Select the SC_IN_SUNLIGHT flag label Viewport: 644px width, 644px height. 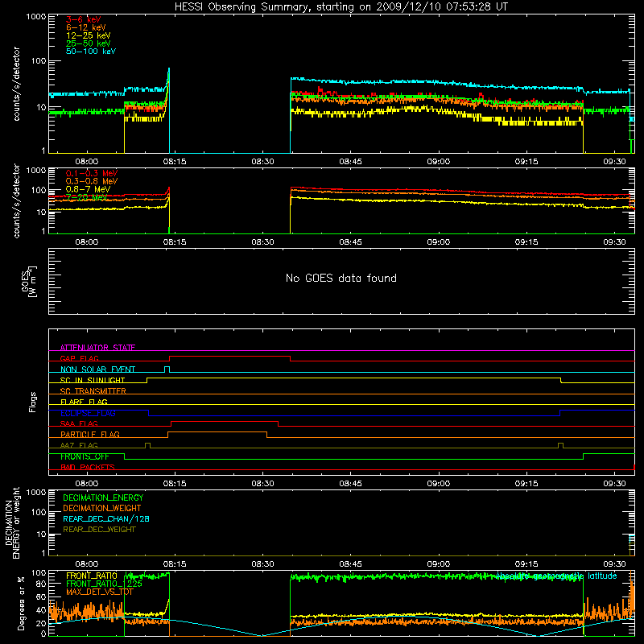point(93,380)
